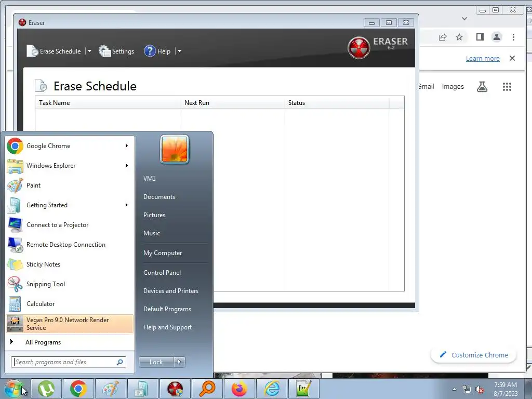Click the user account picture
532x399 pixels.
tap(175, 149)
